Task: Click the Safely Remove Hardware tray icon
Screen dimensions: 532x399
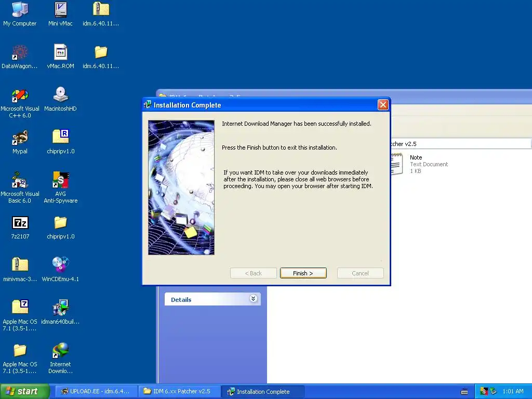Action: click(494, 392)
